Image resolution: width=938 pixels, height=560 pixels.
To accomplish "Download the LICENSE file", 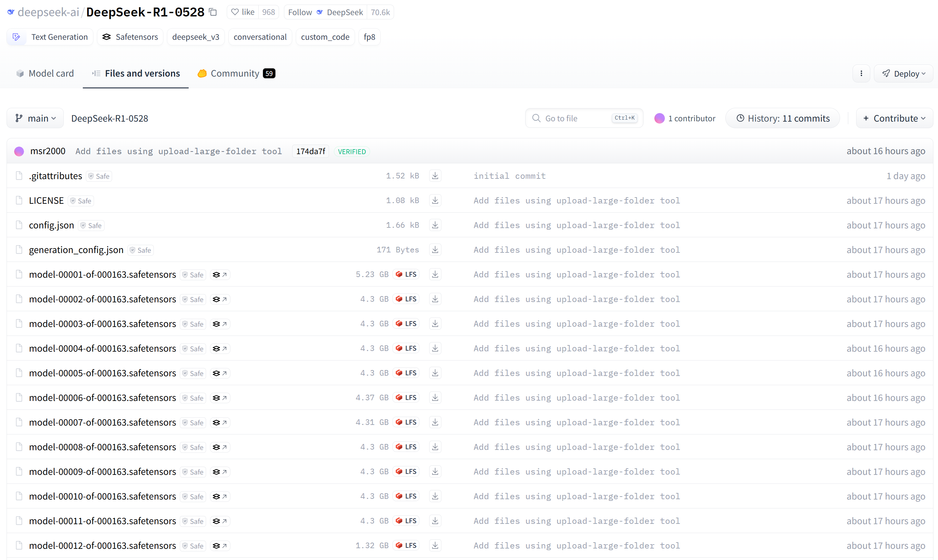I will (435, 200).
